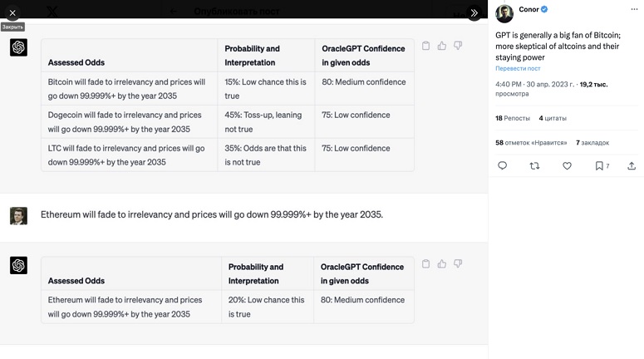The image size is (644, 359).
Task: Collapse the side panel with double chevron
Action: point(474,12)
